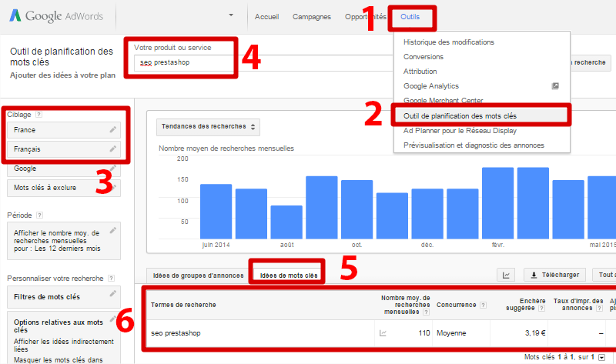This screenshot has width=616, height=364.
Task: Click the Afficher les idées indirectement liées text
Action: 64,346
